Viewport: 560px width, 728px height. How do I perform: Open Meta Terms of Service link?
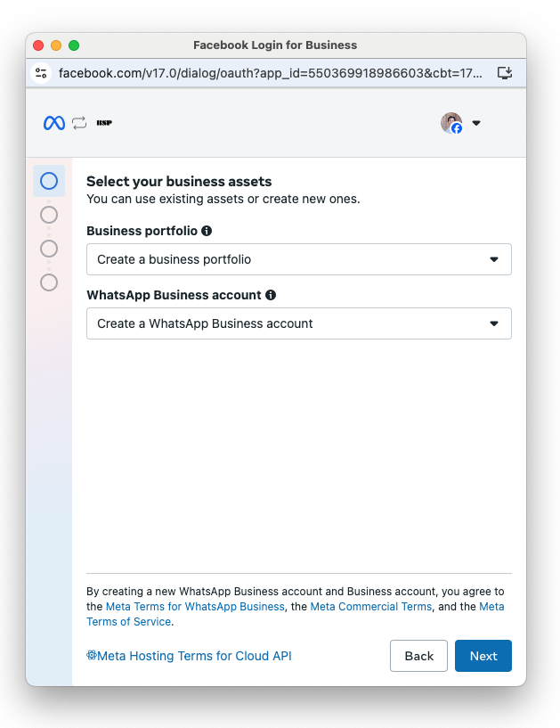click(x=129, y=622)
